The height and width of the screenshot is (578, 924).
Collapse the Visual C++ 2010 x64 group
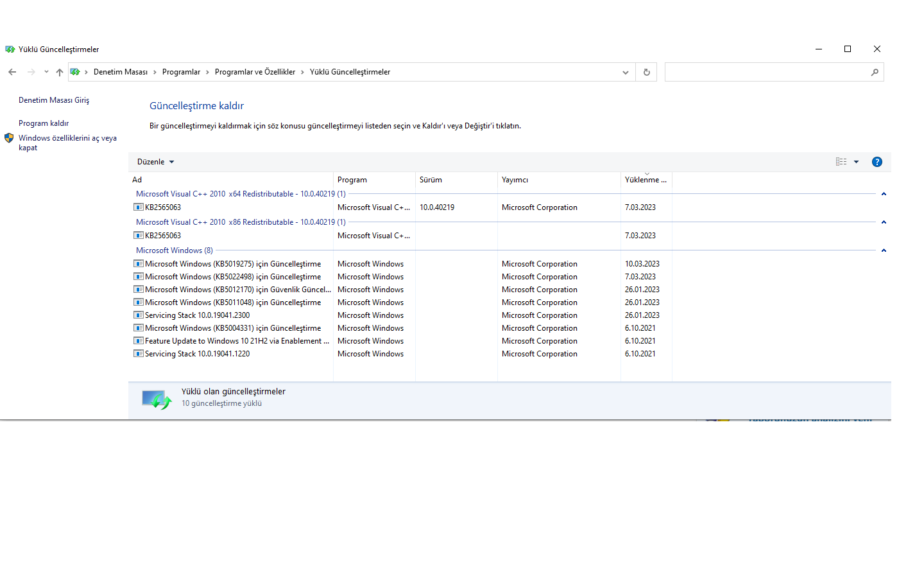884,194
